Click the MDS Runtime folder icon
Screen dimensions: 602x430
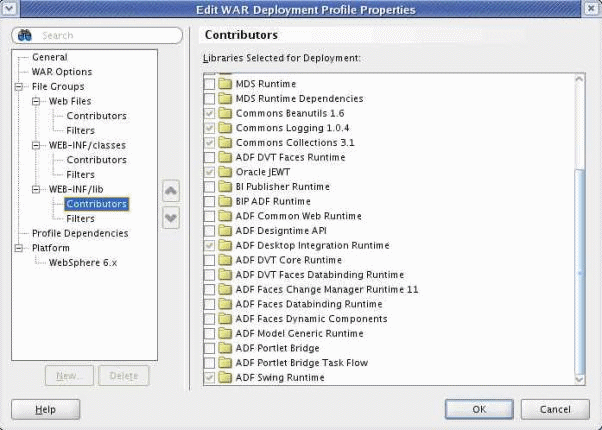tap(225, 84)
